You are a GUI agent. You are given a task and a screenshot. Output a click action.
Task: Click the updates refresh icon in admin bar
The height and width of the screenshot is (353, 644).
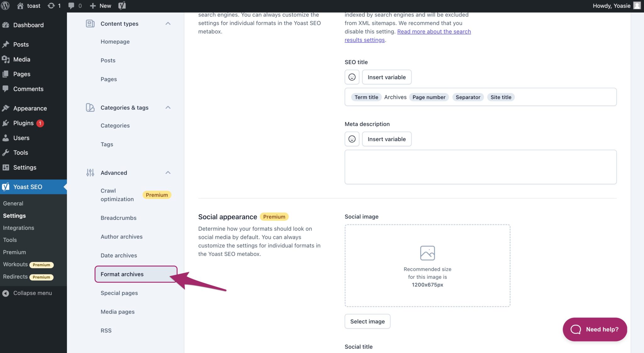[x=51, y=6]
